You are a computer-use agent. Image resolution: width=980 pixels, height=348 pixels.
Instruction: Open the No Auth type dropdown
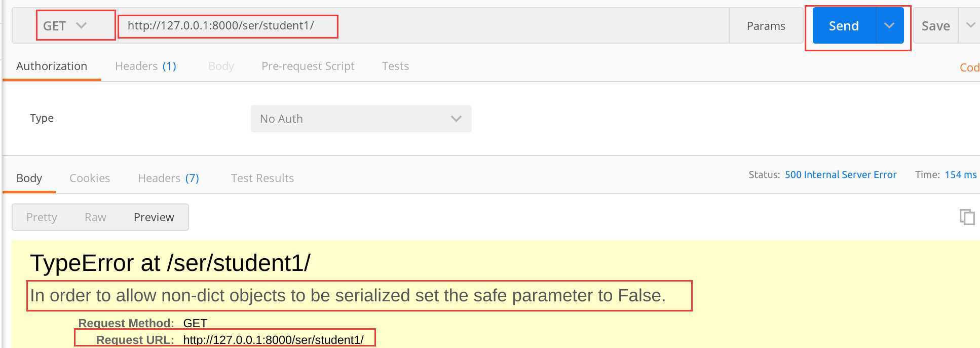pyautogui.click(x=361, y=119)
